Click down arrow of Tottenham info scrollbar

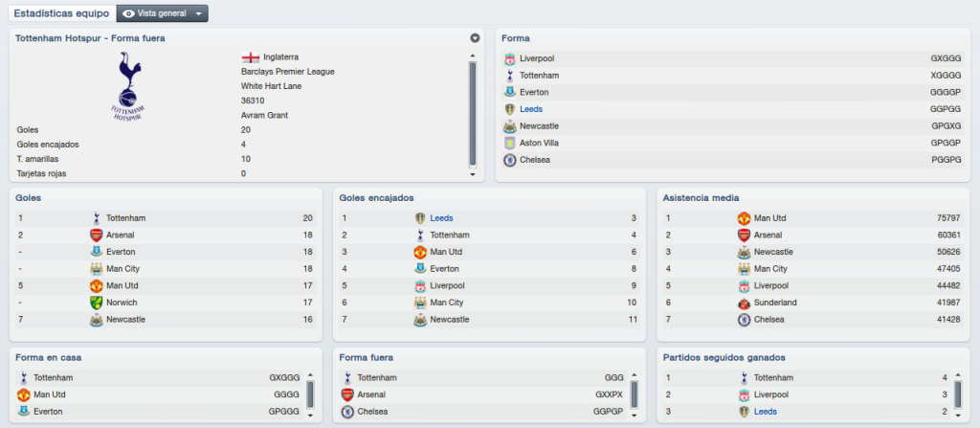pyautogui.click(x=473, y=174)
